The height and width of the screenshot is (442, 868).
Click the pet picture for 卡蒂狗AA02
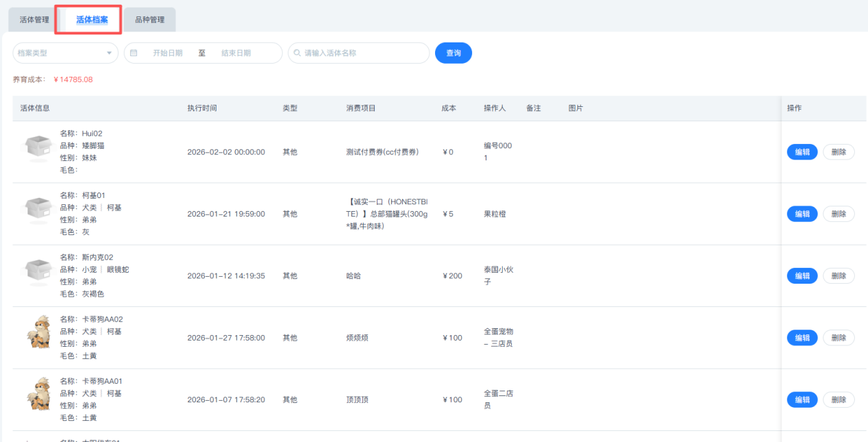(39, 334)
